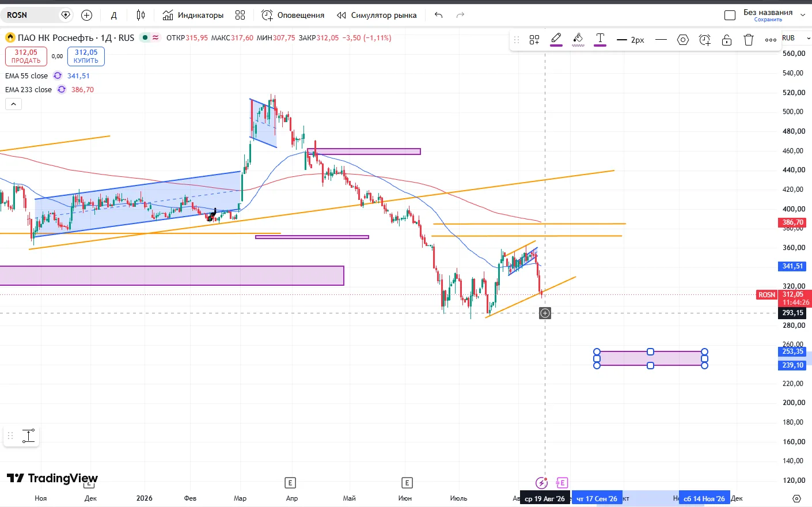Select the EMA 233 close indicator legend
Viewport: 812px width, 507px height.
[28, 90]
